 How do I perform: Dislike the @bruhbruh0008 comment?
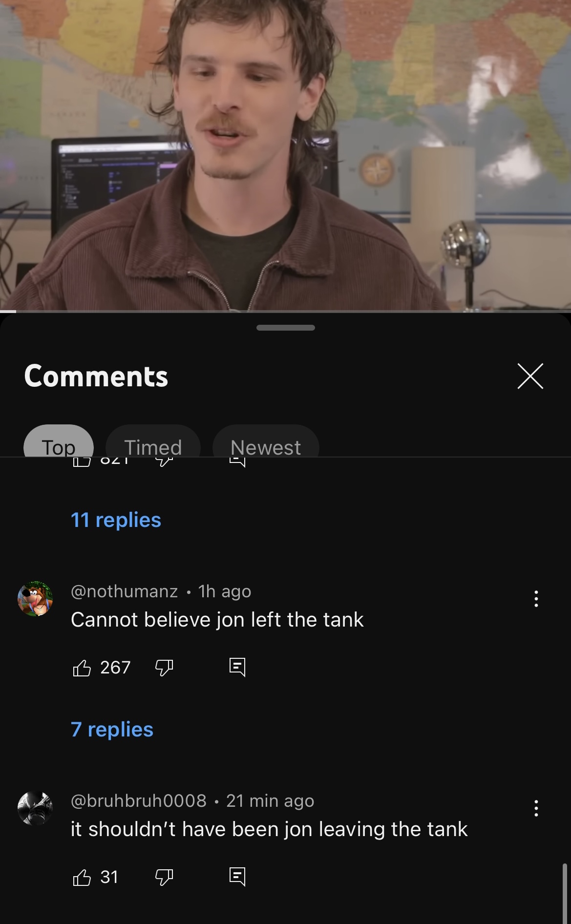coord(164,878)
